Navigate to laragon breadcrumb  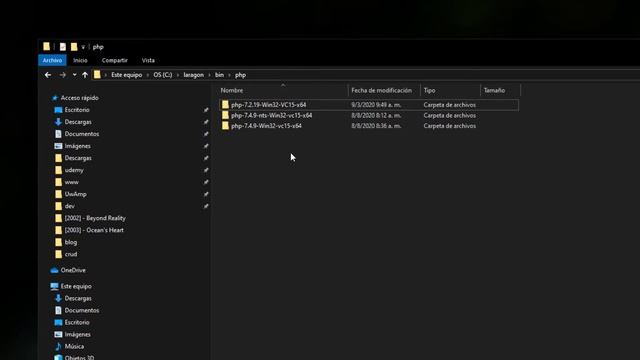(x=193, y=75)
